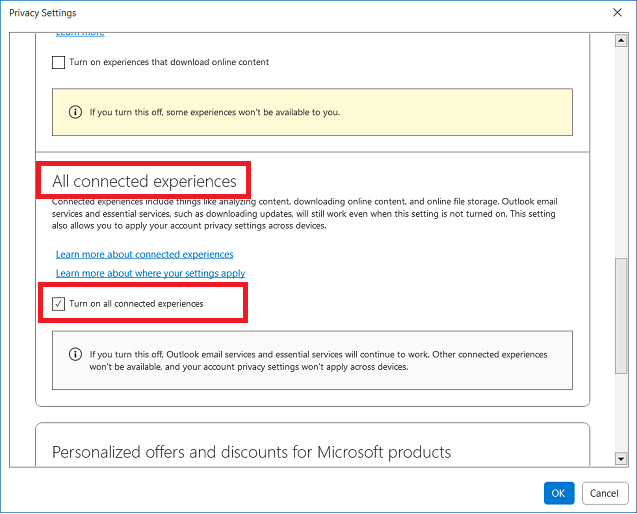Click the scrollbar down arrow
This screenshot has height=514, width=637.
(621, 459)
